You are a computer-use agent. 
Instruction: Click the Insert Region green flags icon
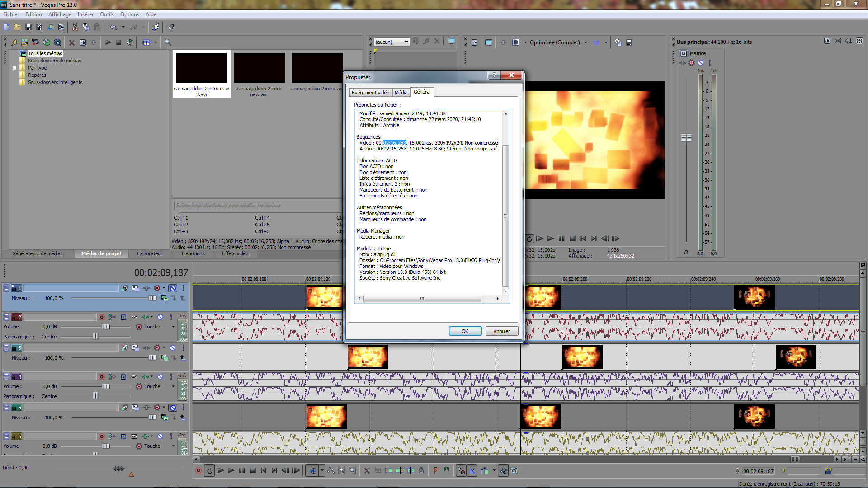447,470
